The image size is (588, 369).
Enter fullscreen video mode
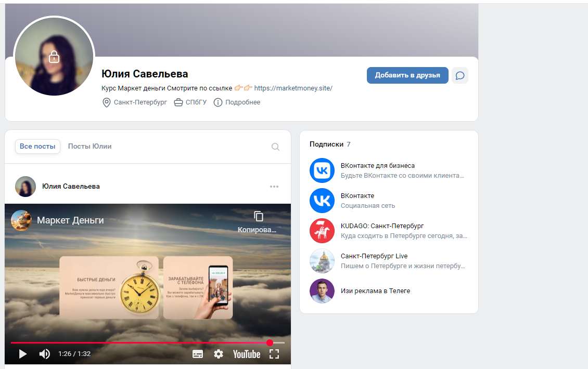tap(274, 354)
